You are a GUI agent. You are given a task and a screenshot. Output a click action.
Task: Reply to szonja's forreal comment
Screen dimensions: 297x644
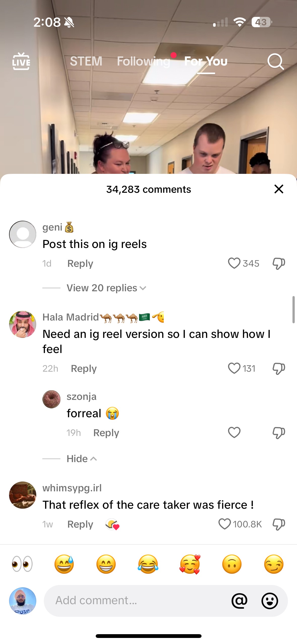coord(106,433)
